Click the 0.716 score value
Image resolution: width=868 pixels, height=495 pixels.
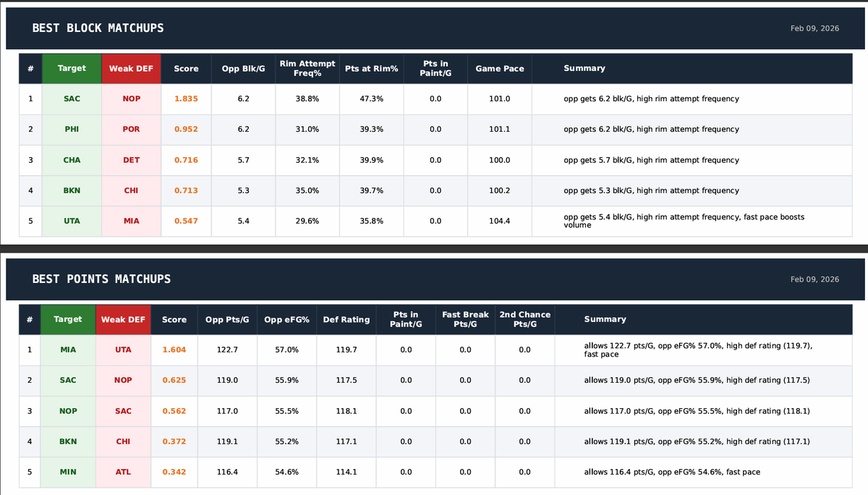click(x=186, y=160)
